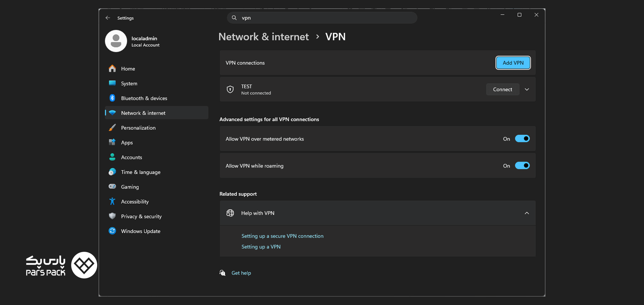The width and height of the screenshot is (644, 305).
Task: Go to Privacy & security settings
Action: (156, 216)
